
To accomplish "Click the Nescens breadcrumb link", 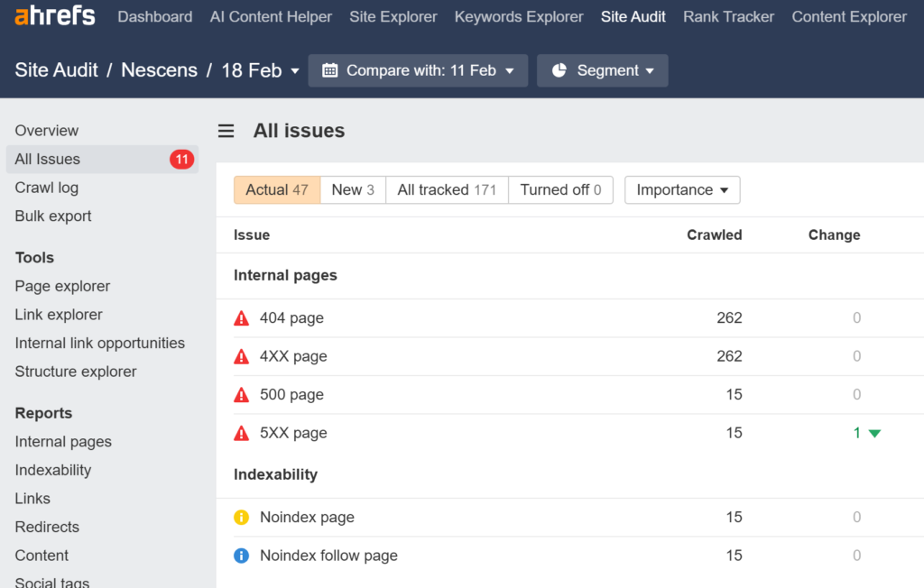I will 159,70.
